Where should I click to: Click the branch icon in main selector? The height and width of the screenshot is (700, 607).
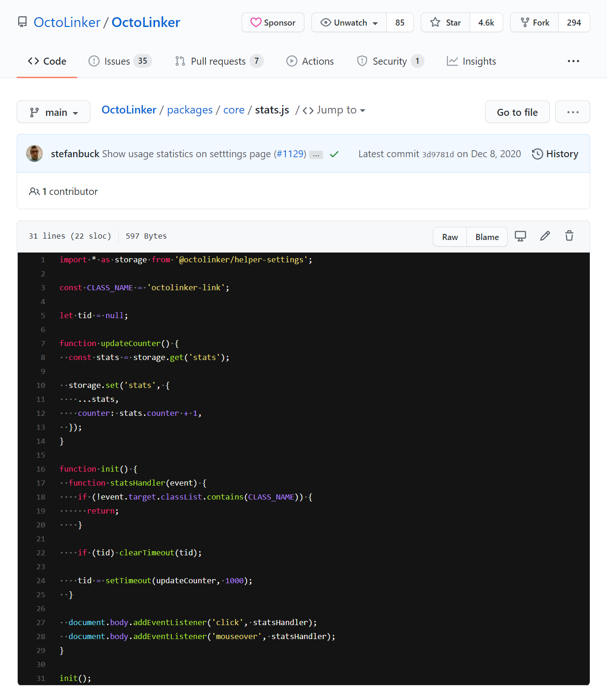pyautogui.click(x=34, y=112)
